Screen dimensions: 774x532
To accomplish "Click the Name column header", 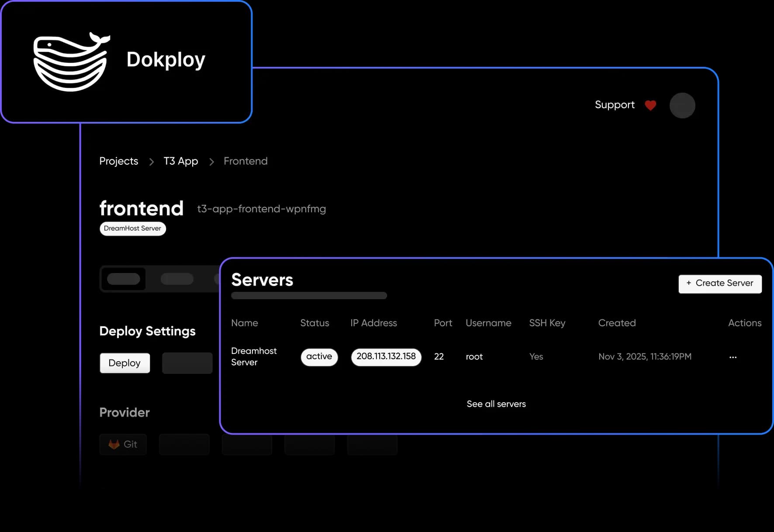I will [x=245, y=323].
